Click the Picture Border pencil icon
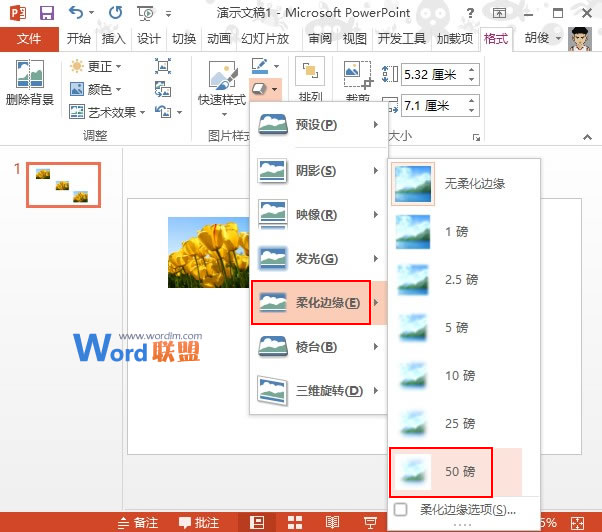602x532 pixels. pyautogui.click(x=260, y=66)
